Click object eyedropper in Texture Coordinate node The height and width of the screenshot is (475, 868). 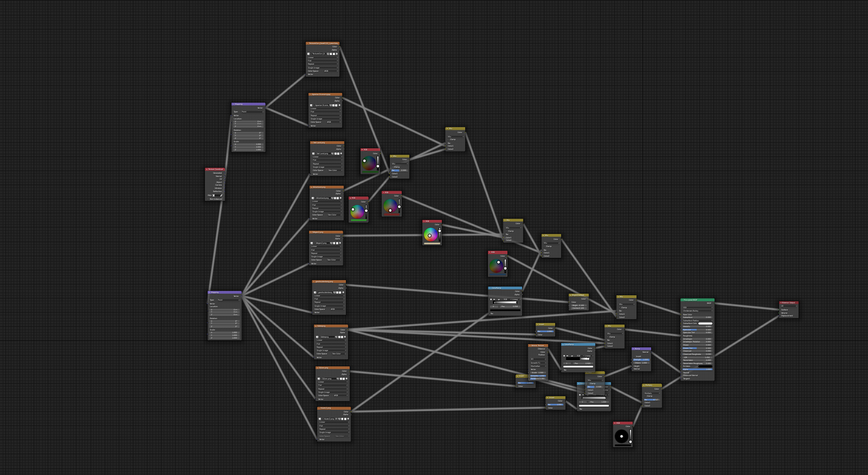222,195
